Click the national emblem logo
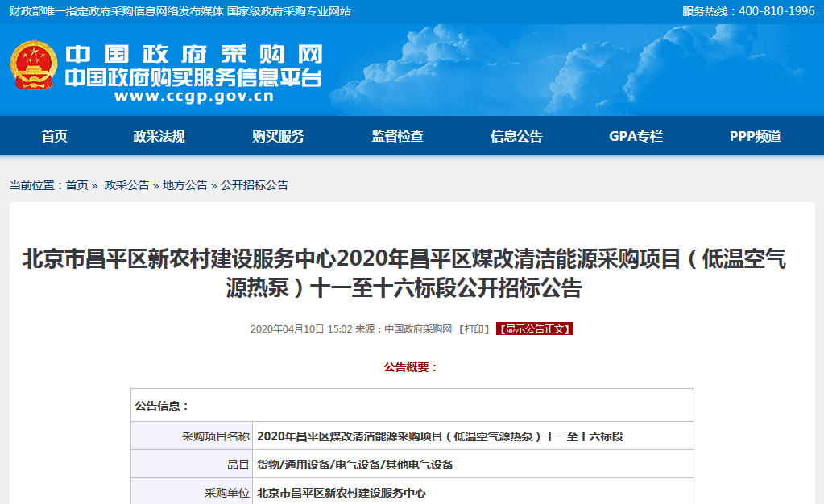The height and width of the screenshot is (504, 824). [x=33, y=66]
